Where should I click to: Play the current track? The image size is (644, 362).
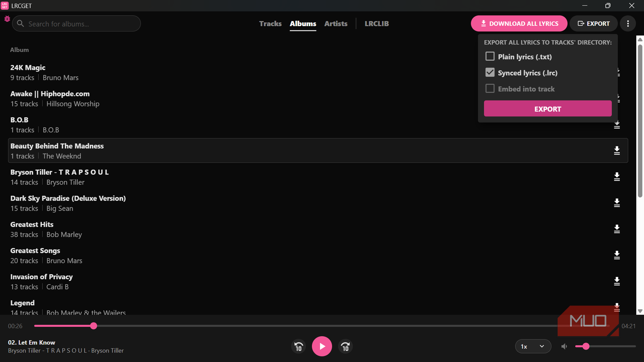(322, 346)
